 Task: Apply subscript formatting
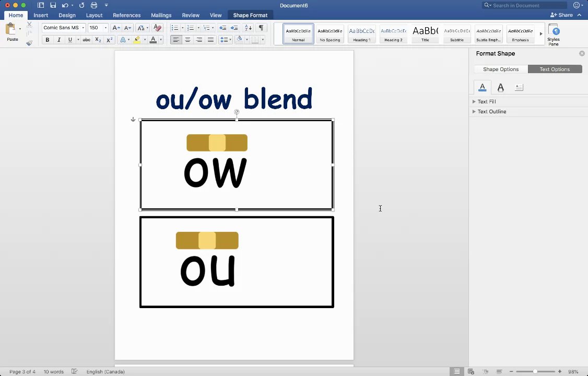(98, 40)
